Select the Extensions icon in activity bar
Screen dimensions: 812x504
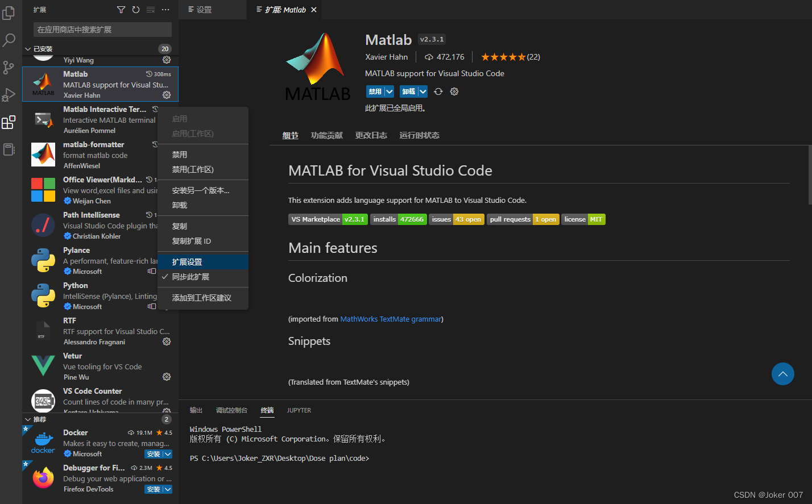(x=9, y=122)
